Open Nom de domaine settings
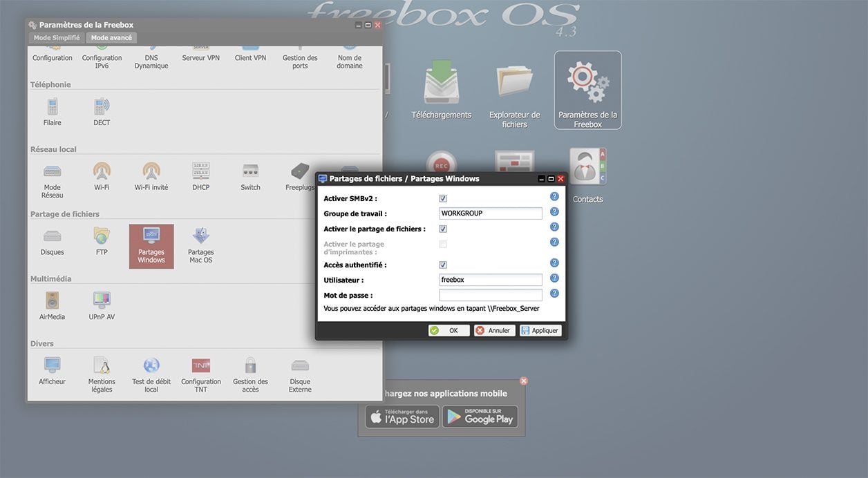Screen dimensions: 868x478 click(350, 57)
